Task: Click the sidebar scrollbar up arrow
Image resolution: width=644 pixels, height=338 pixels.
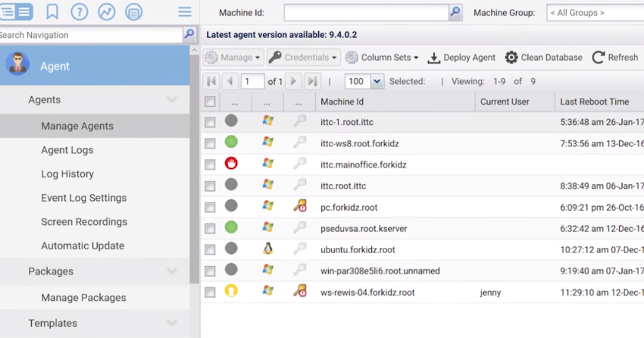Action: coord(194,51)
